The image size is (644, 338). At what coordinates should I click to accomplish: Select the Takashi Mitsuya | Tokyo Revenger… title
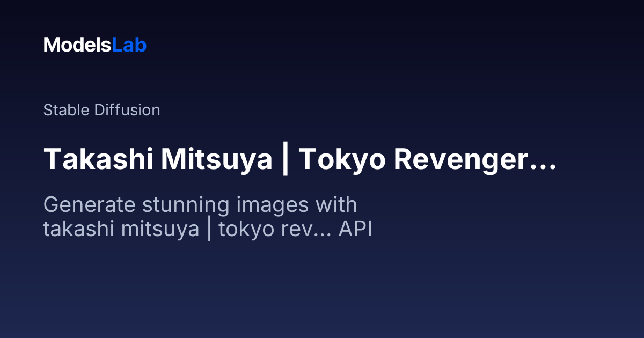(299, 159)
